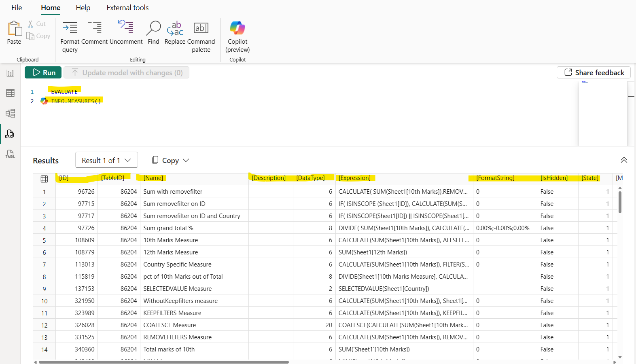The image size is (636, 364).
Task: Click the results vertical scrollbar thumb
Action: pyautogui.click(x=620, y=202)
